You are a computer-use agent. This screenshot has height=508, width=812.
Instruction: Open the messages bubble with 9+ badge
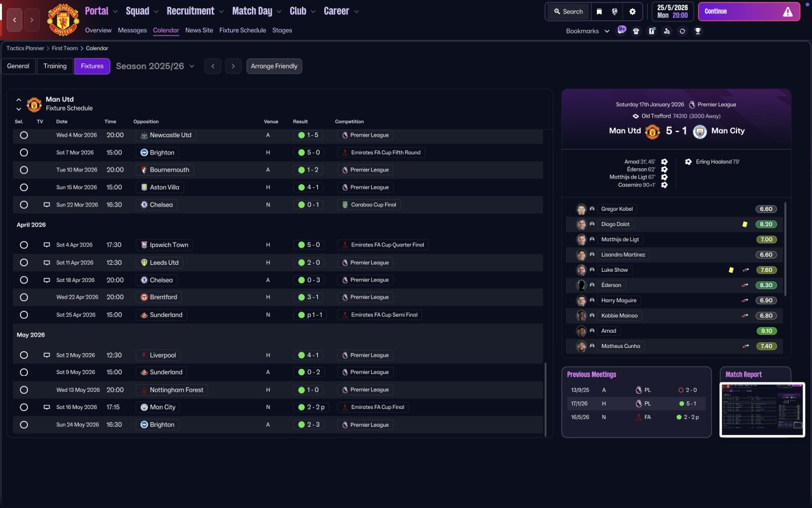[x=621, y=30]
